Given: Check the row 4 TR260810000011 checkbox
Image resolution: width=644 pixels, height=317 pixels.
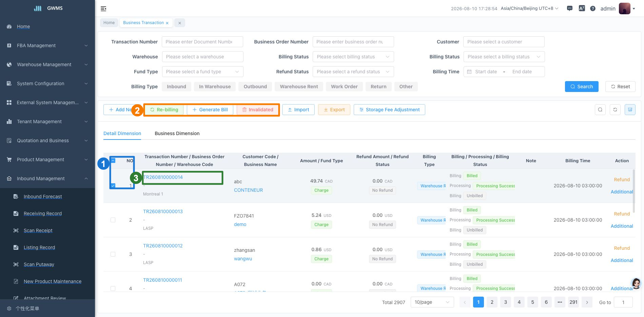Looking at the screenshot, I should click(113, 288).
